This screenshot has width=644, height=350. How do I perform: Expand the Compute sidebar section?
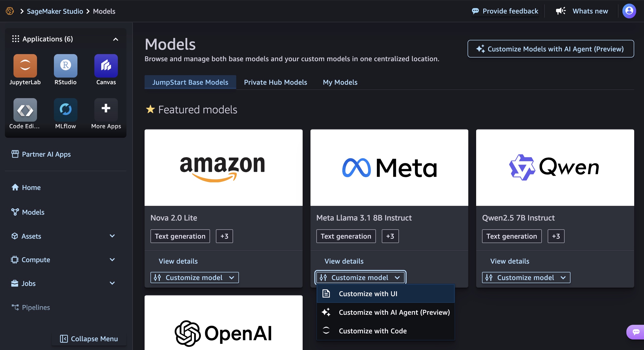[112, 260]
